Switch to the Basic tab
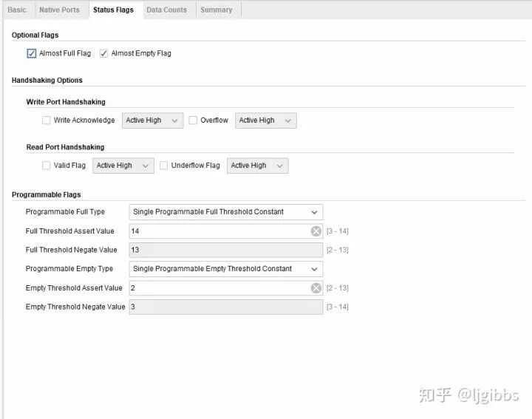The width and height of the screenshot is (532, 419). pos(16,10)
